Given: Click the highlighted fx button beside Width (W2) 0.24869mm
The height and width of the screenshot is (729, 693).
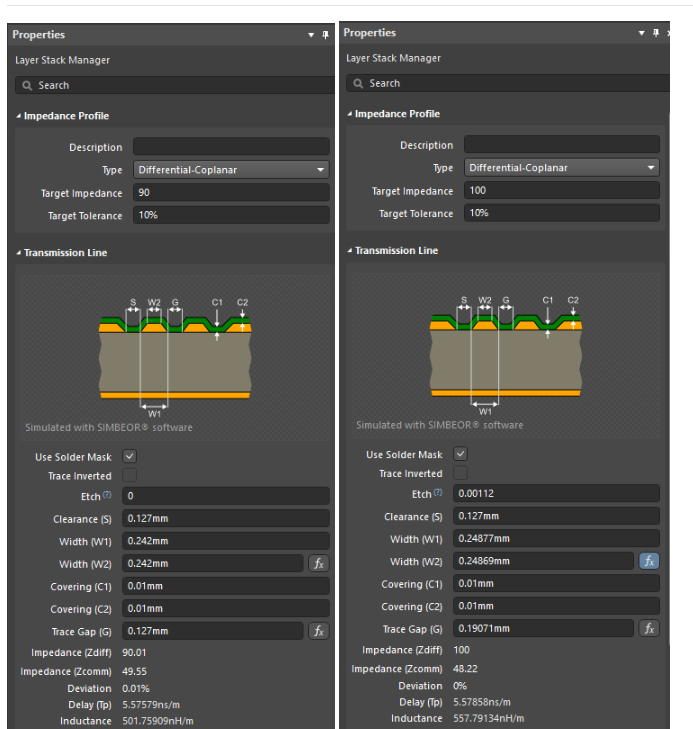Looking at the screenshot, I should tap(649, 561).
